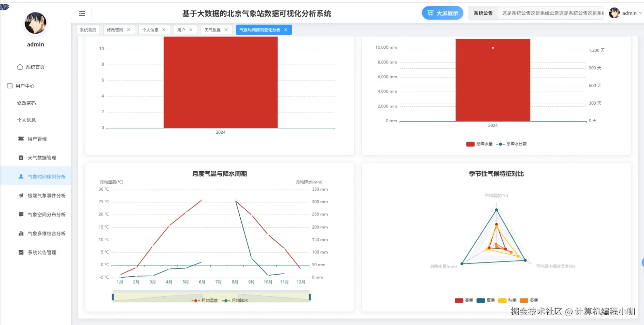Close the 气象时间序列变化分析 tab
This screenshot has height=325, width=644.
pyautogui.click(x=286, y=30)
